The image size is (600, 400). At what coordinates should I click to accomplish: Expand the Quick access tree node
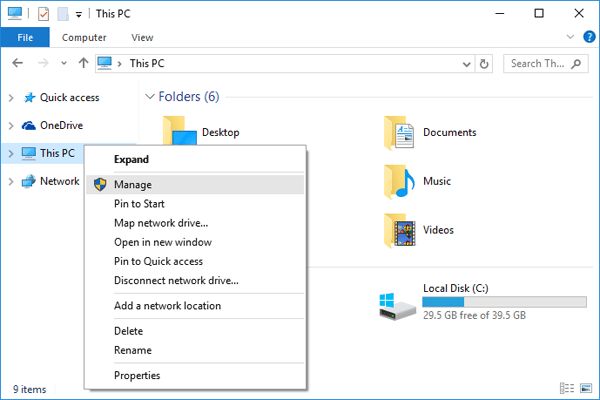[x=11, y=98]
